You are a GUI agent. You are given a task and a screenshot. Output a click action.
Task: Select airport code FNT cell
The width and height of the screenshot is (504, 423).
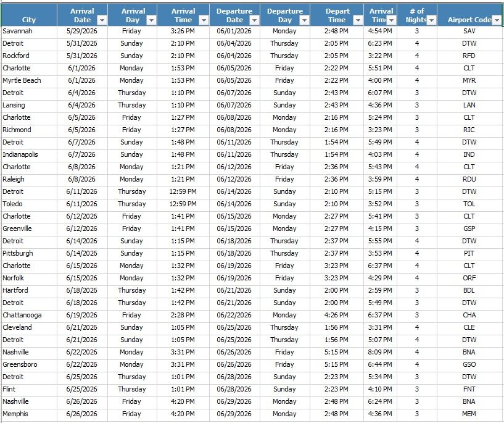coord(469,389)
